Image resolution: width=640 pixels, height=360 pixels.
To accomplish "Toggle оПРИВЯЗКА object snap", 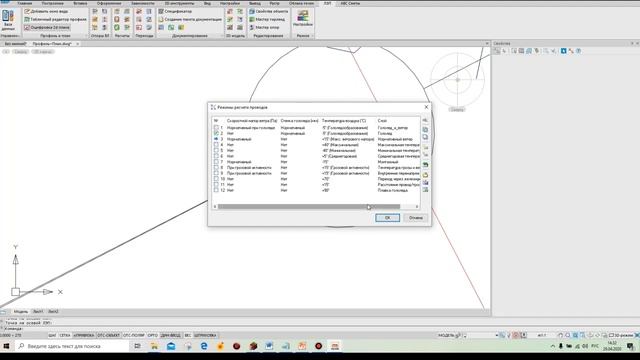I will (x=84, y=335).
